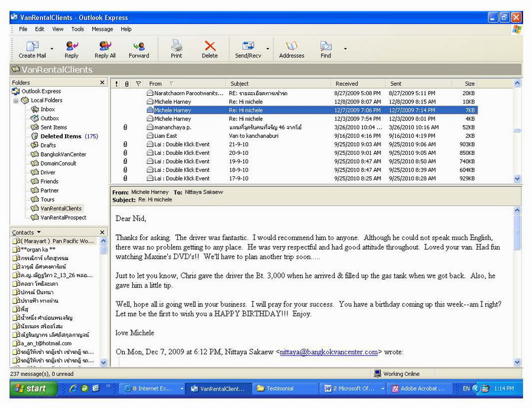Select the Inbox folder
Image resolution: width=532 pixels, height=408 pixels.
click(43, 109)
